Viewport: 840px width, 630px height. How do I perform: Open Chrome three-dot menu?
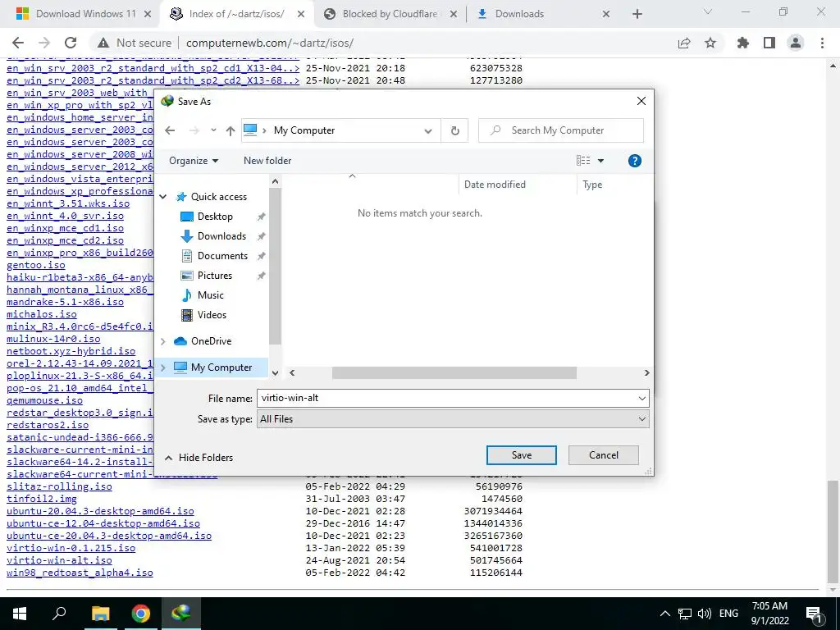click(x=822, y=43)
